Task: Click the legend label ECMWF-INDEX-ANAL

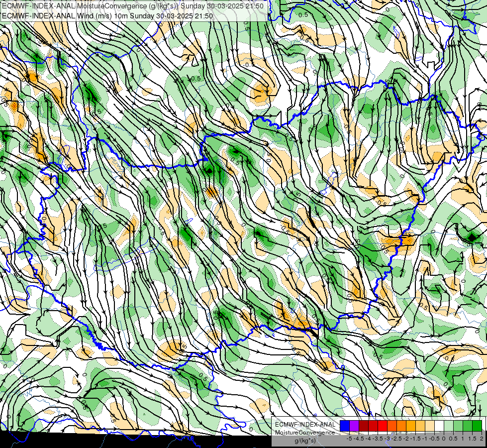Action: (x=305, y=425)
